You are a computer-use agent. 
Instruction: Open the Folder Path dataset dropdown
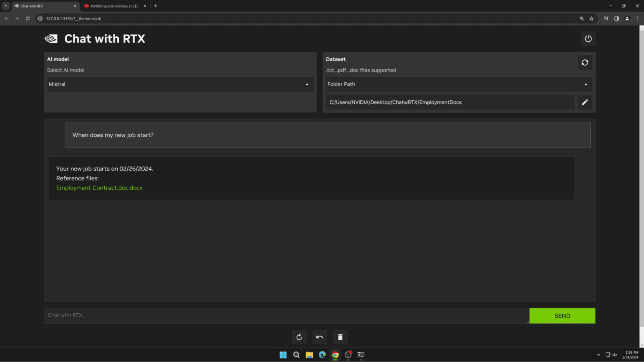[458, 84]
